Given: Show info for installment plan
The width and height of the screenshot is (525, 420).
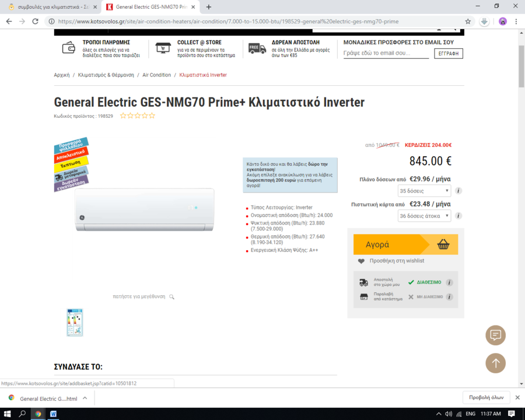Looking at the screenshot, I should pos(459,191).
